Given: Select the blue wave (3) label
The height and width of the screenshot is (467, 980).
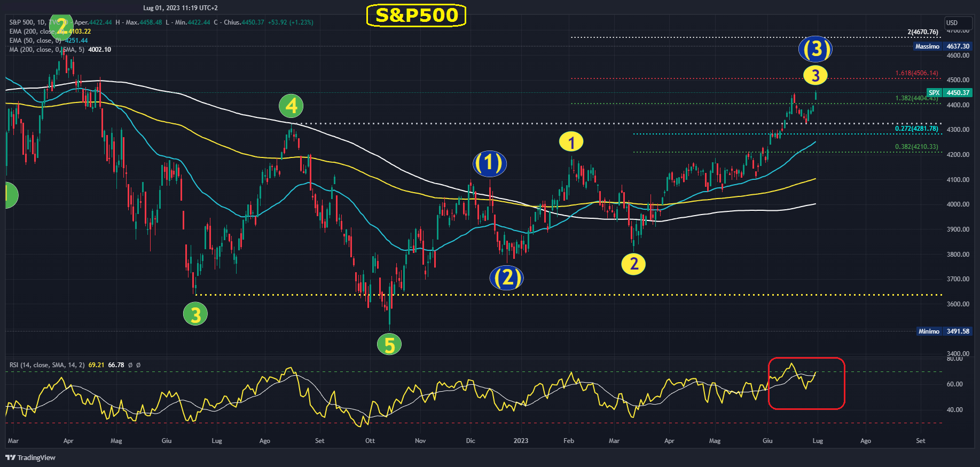Looking at the screenshot, I should pos(816,49).
